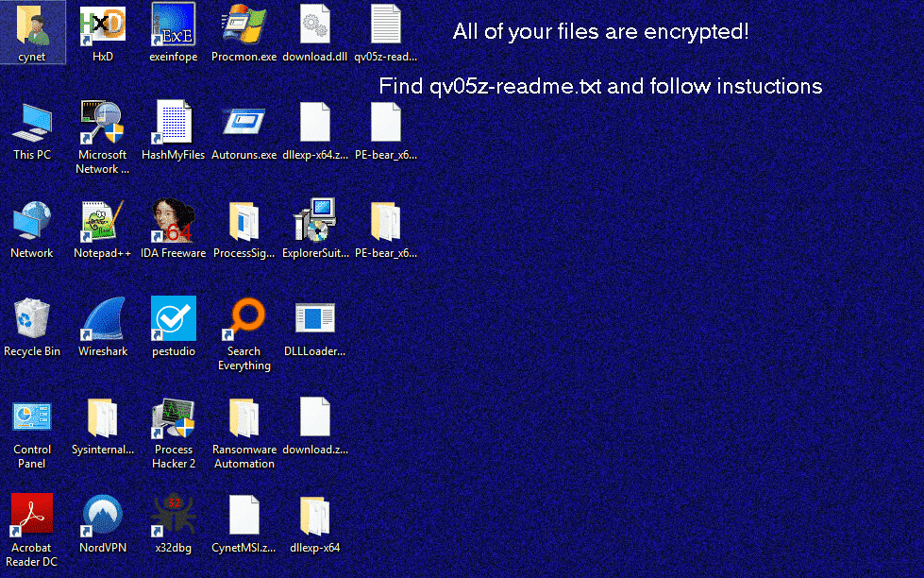Launch Microsoft Network Monitor shortcut
This screenshot has height=578, width=924.
[x=103, y=124]
